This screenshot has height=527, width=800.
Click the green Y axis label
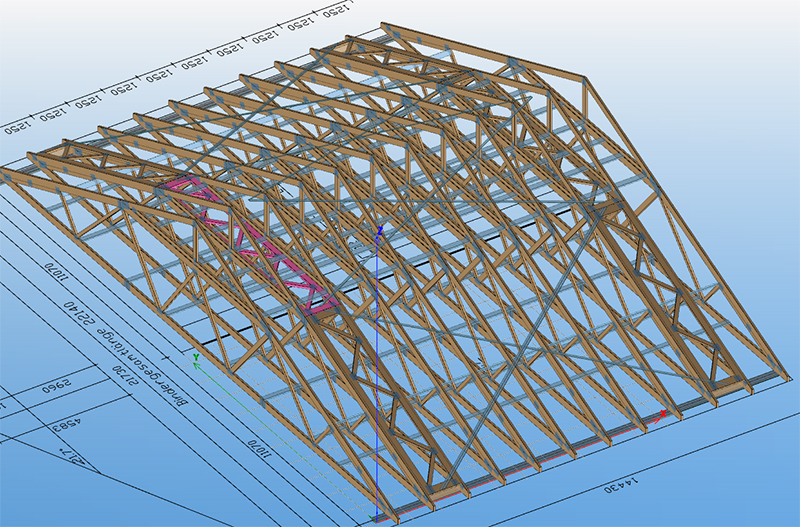[x=197, y=355]
